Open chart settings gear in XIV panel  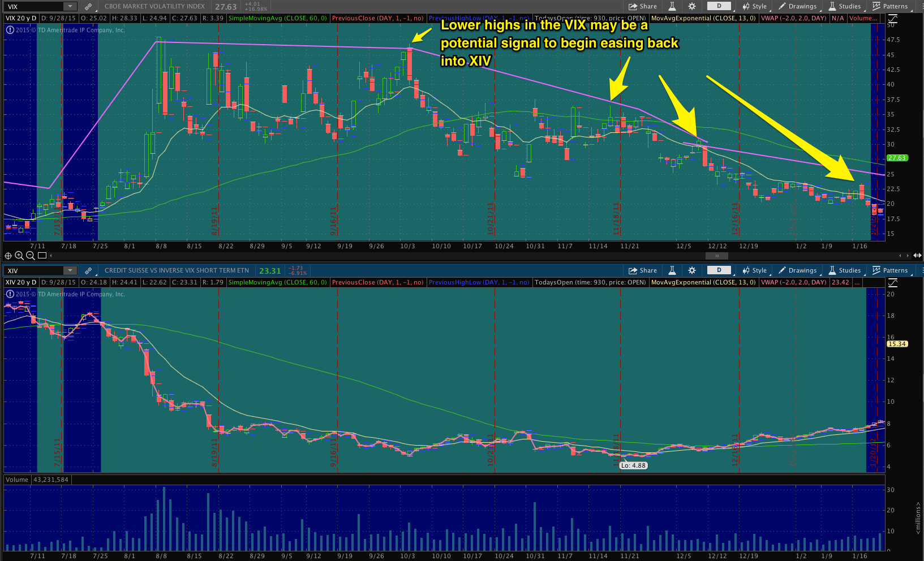point(691,270)
